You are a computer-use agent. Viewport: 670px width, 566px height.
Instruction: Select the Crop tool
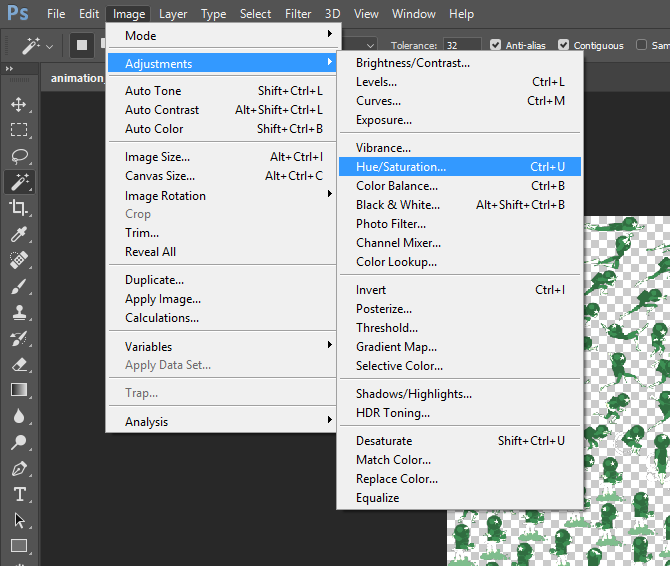(19, 208)
